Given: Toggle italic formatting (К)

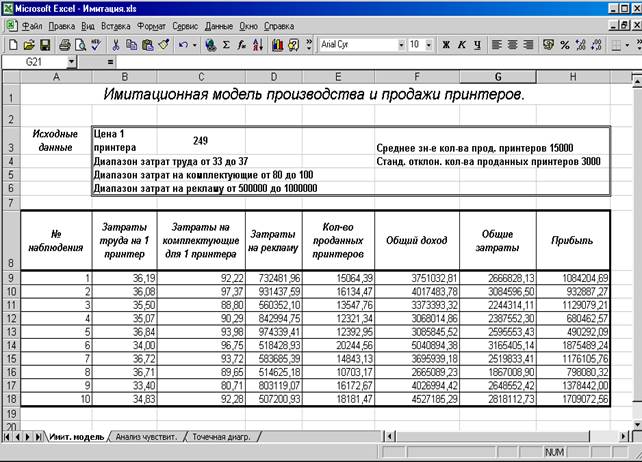Looking at the screenshot, I should pyautogui.click(x=461, y=45).
